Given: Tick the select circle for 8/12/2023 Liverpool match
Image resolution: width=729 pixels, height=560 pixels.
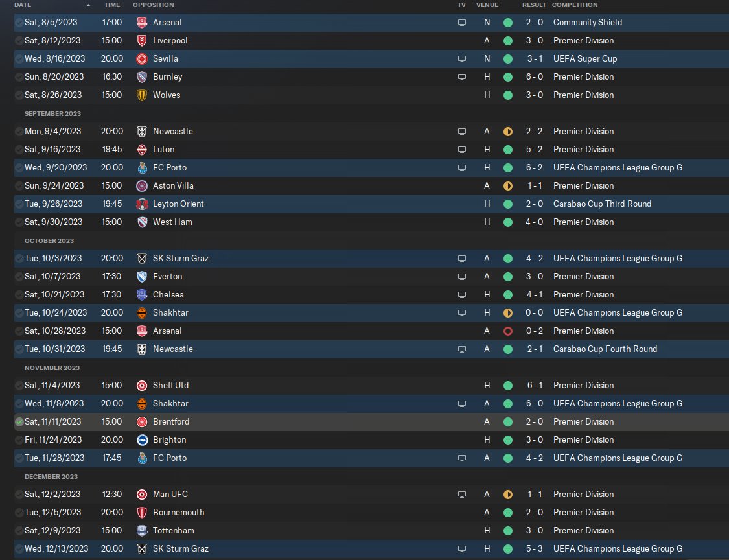Looking at the screenshot, I should [x=19, y=40].
